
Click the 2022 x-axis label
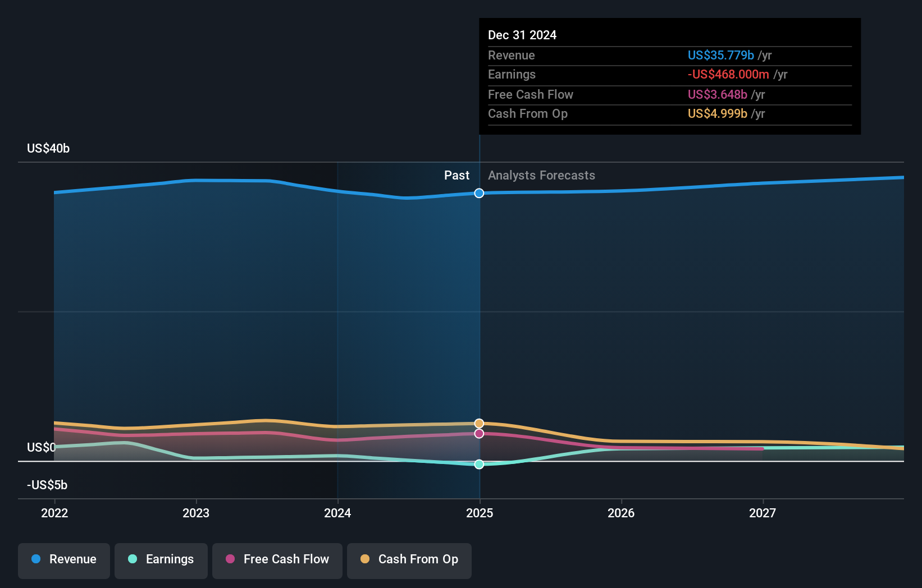(x=54, y=513)
